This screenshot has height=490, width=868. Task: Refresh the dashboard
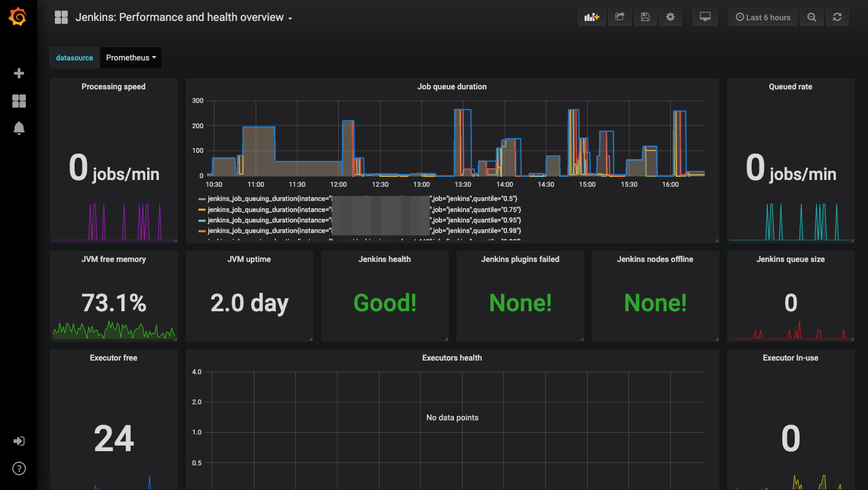[x=837, y=17]
